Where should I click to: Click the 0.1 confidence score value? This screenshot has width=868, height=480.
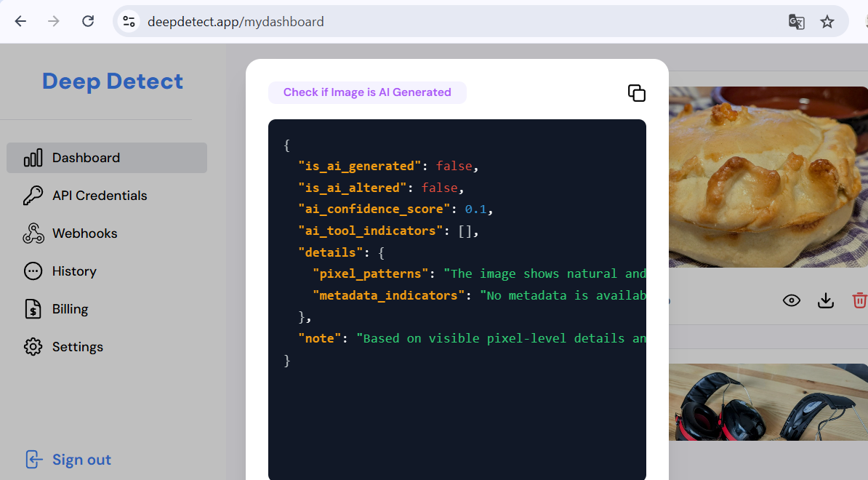475,209
